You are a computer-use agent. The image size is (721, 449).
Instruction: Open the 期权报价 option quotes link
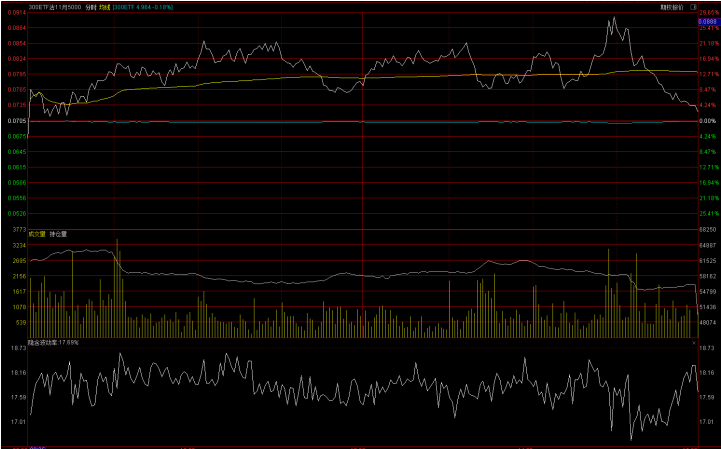point(672,6)
